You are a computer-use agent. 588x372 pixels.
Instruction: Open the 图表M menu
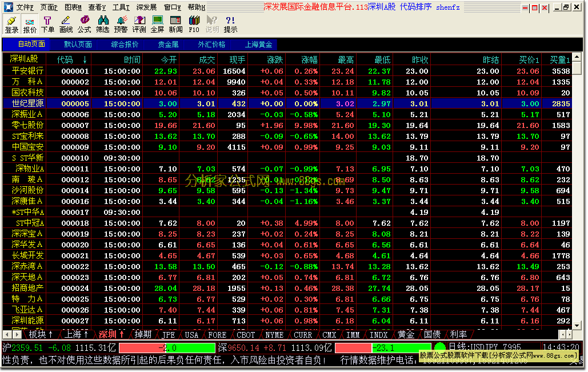click(73, 7)
